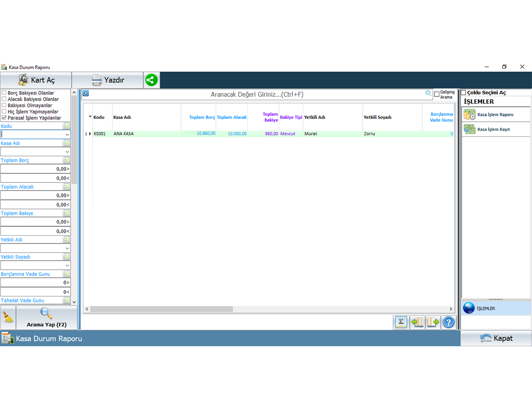Click the Kart Aç button
Screen dimensions: 532x409
pyautogui.click(x=36, y=80)
